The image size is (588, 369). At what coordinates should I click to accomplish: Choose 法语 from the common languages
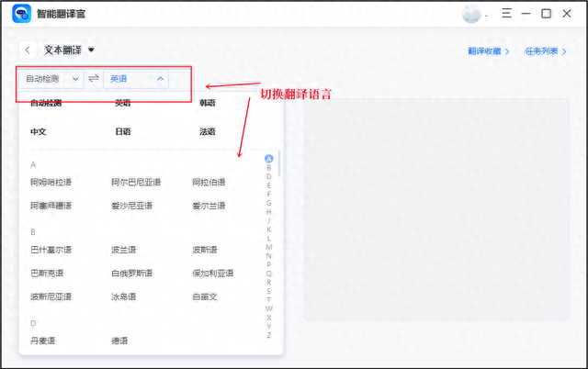click(208, 131)
